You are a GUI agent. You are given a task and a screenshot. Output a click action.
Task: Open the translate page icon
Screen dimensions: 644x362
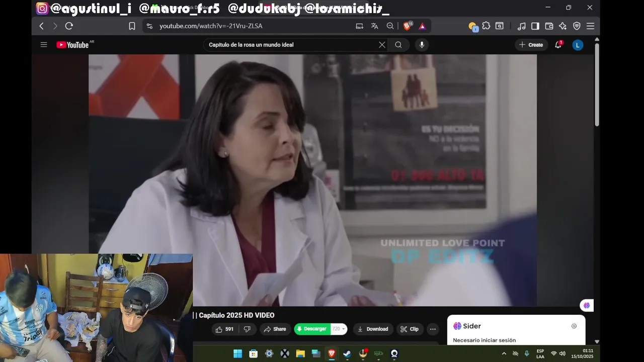(x=374, y=26)
